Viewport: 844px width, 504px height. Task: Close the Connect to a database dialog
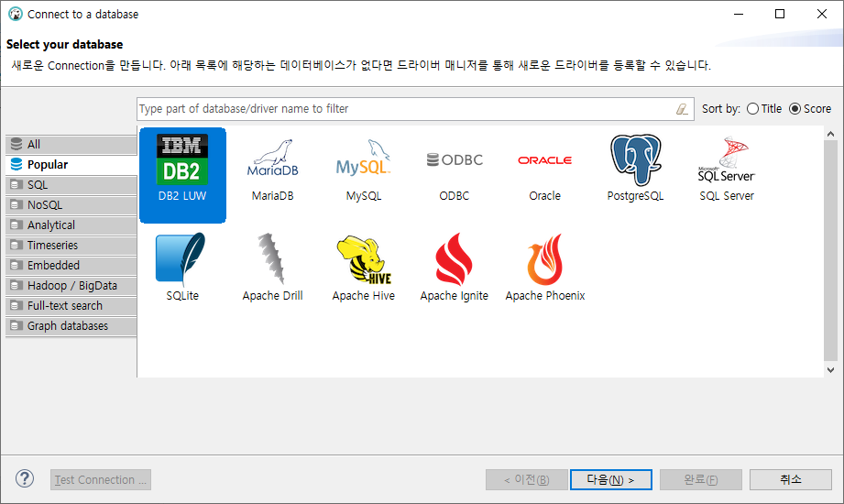821,14
